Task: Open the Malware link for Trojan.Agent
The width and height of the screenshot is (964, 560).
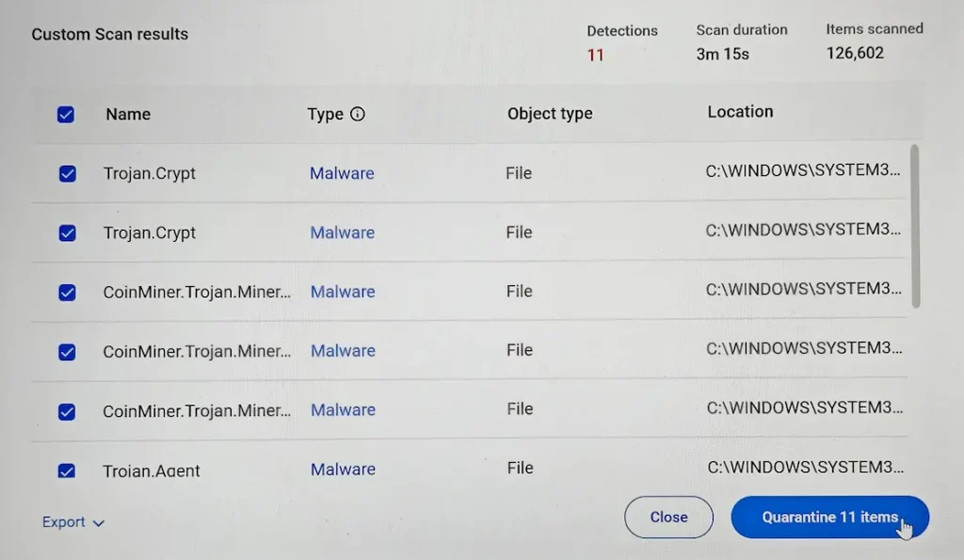Action: [x=342, y=469]
